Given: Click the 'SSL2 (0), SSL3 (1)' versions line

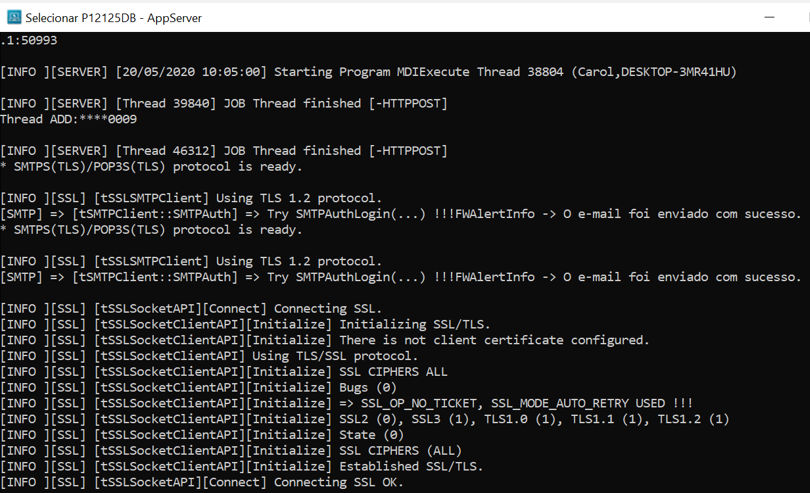Looking at the screenshot, I should click(x=365, y=419).
